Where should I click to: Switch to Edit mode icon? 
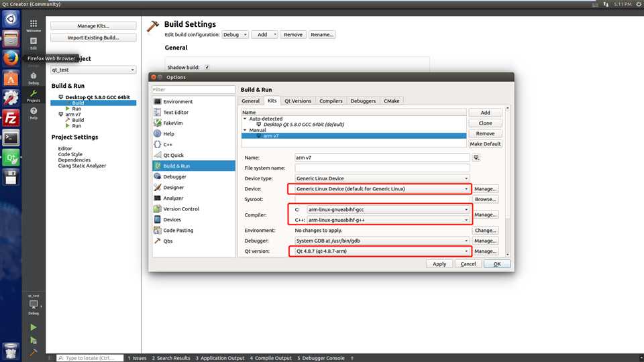tap(34, 43)
